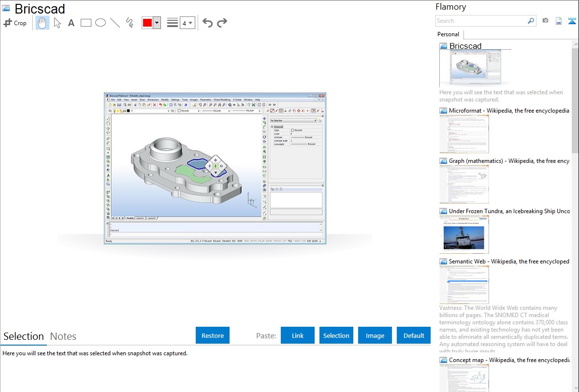Click the magnifier search icon
This screenshot has height=392, width=579.
tap(531, 21)
